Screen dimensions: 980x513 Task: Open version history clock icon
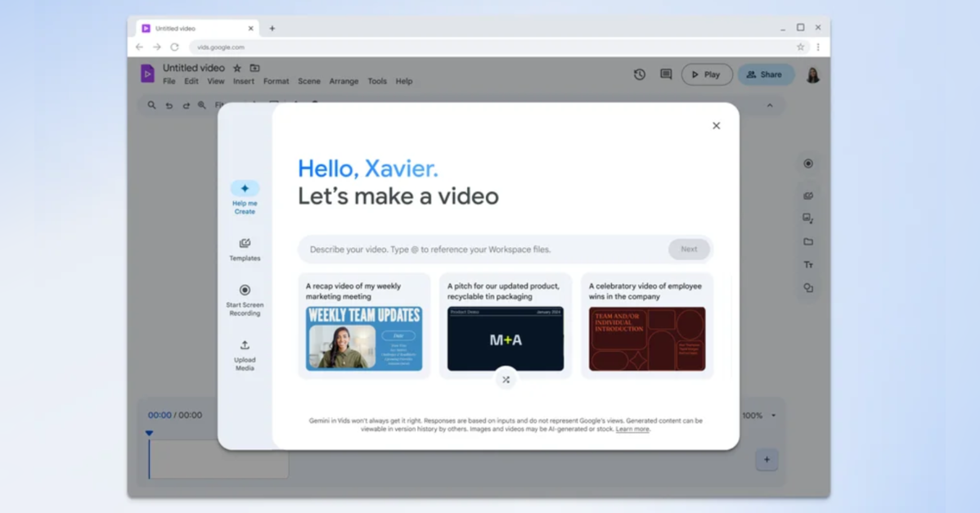coord(640,74)
